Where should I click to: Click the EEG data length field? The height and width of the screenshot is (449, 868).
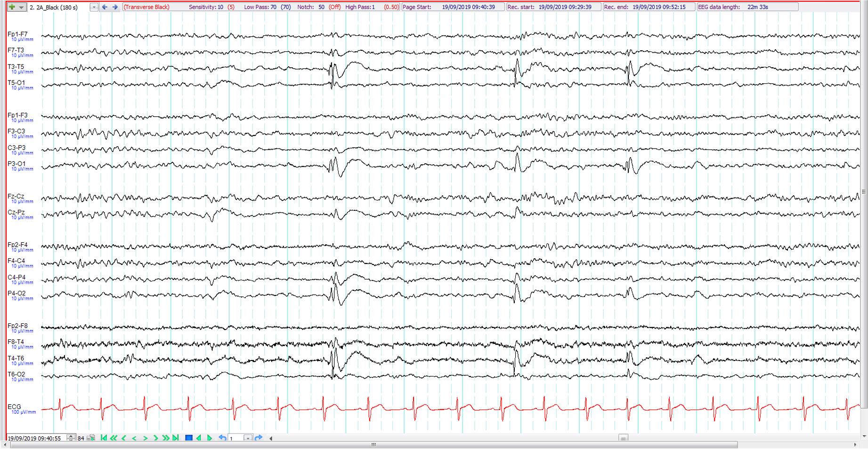[x=747, y=7]
